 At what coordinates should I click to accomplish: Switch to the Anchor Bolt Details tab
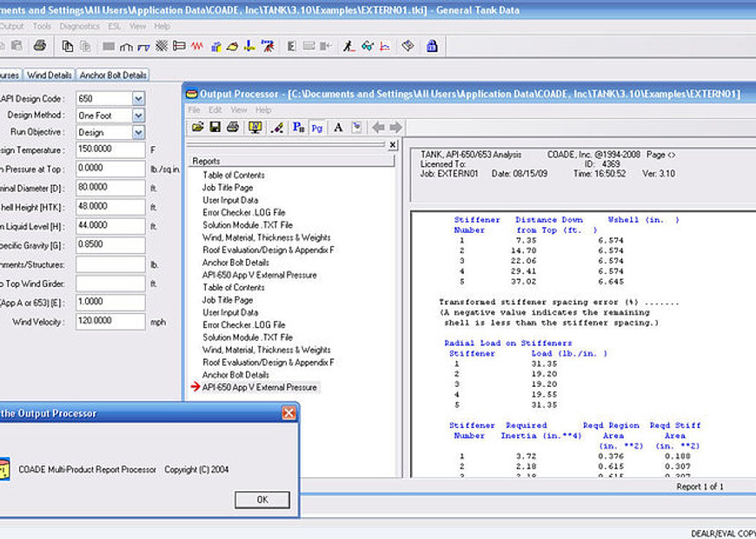(114, 76)
